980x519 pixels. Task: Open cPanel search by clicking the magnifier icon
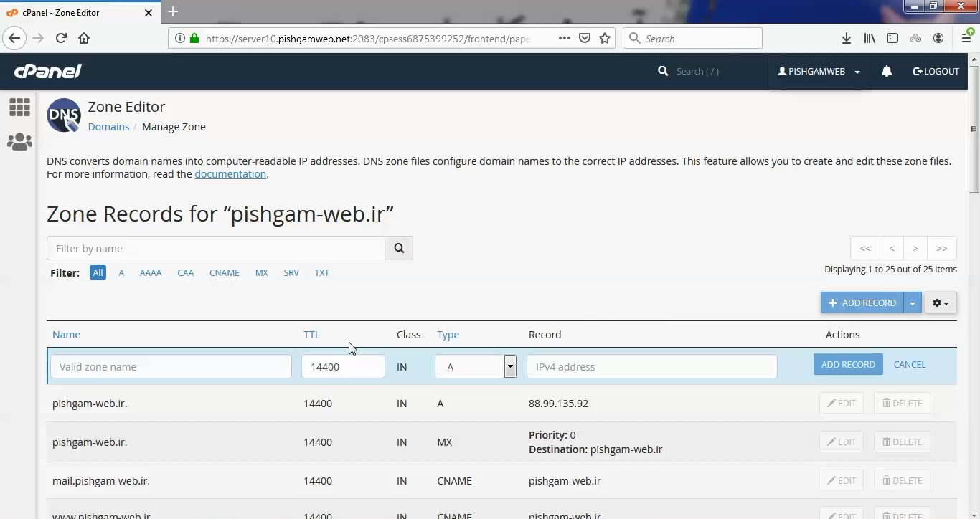pyautogui.click(x=662, y=71)
